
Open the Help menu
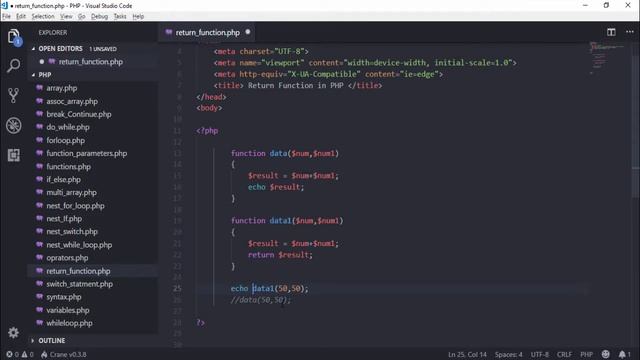pos(138,16)
